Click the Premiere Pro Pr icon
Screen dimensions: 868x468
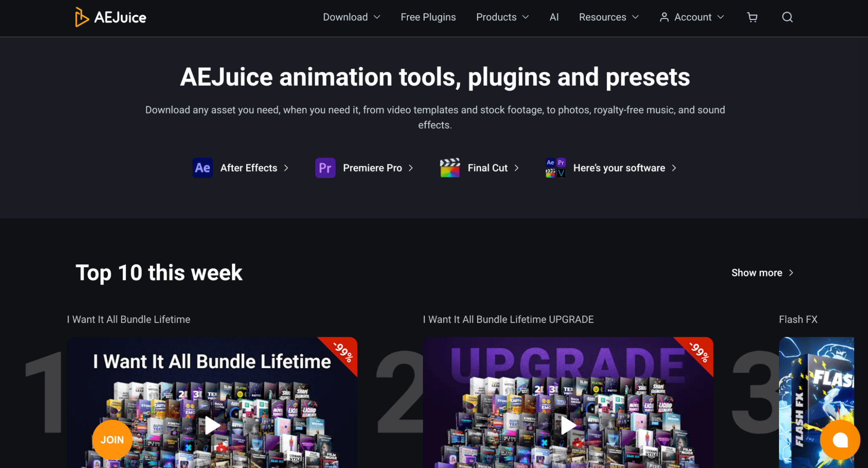325,168
